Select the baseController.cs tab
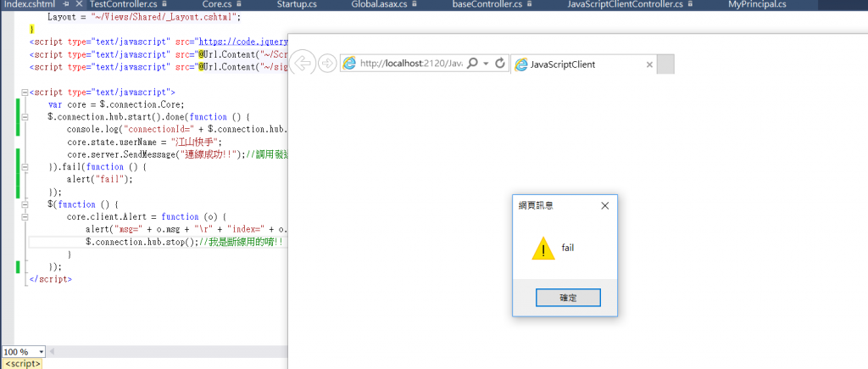The width and height of the screenshot is (868, 369). click(487, 4)
